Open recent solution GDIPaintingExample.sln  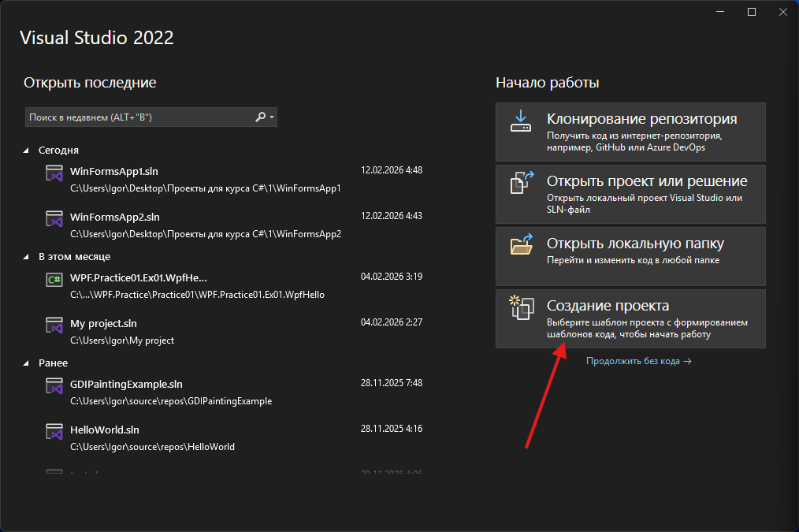click(x=126, y=385)
